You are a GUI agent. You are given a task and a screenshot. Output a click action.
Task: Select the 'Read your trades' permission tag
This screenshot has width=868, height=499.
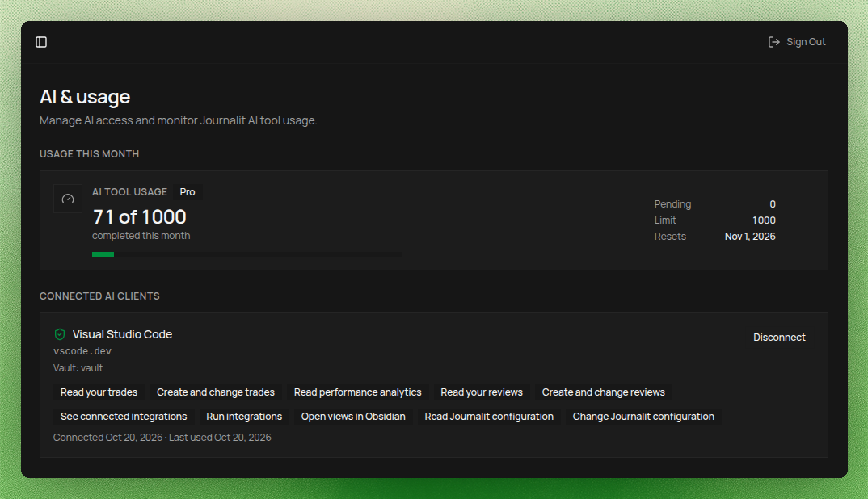pos(99,392)
